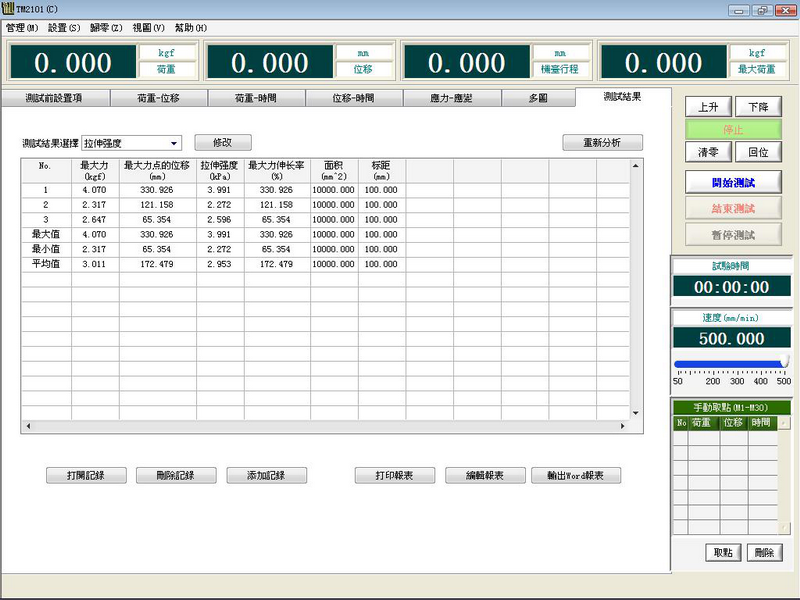Image resolution: width=800 pixels, height=600 pixels.
Task: Click the 上升 button
Action: (707, 107)
